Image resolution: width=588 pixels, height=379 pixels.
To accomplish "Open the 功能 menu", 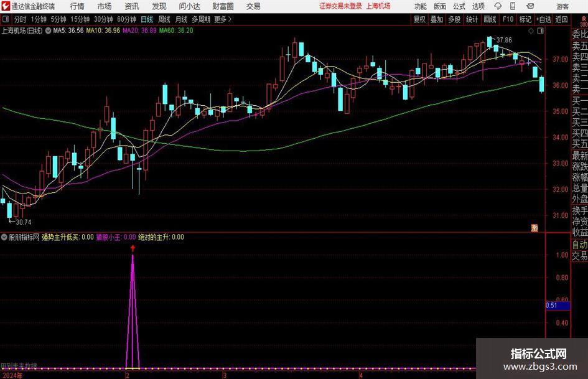I will click(x=421, y=6).
